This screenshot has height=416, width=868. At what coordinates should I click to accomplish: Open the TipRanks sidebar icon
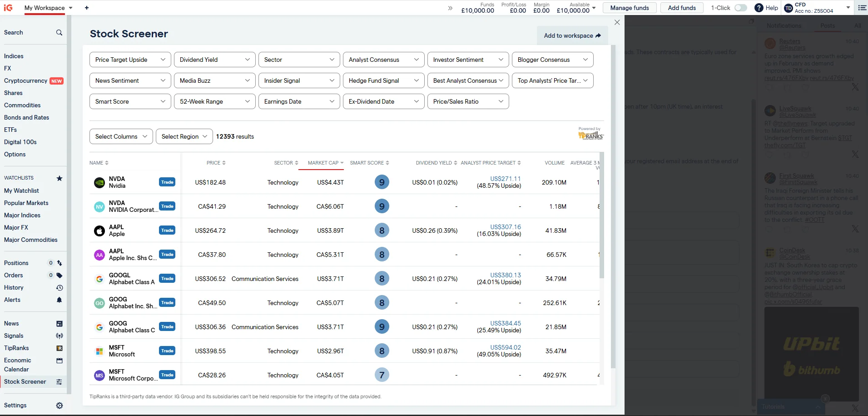point(59,348)
